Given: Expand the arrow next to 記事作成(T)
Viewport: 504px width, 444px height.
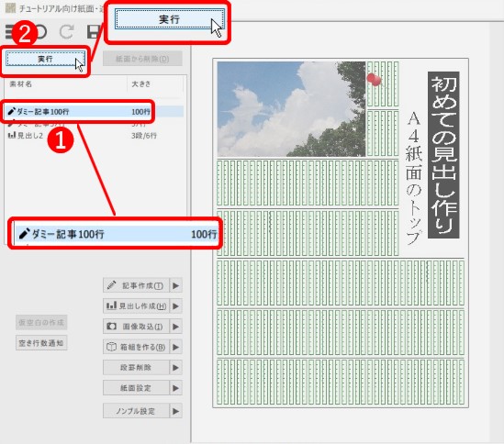Looking at the screenshot, I should coord(176,285).
